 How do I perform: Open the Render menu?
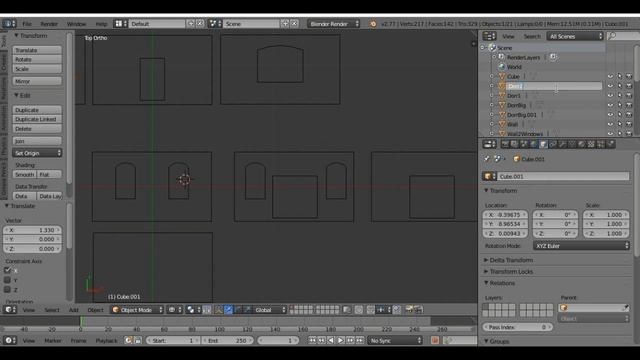tap(49, 24)
